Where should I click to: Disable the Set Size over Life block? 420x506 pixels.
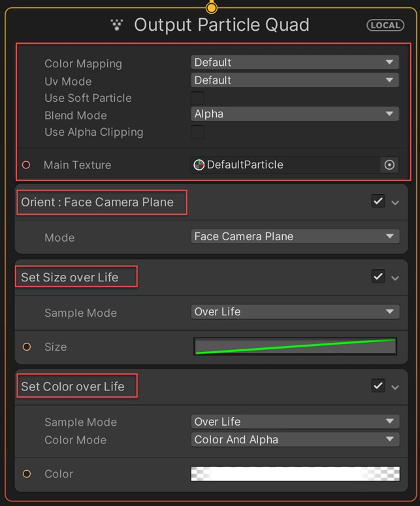click(378, 277)
